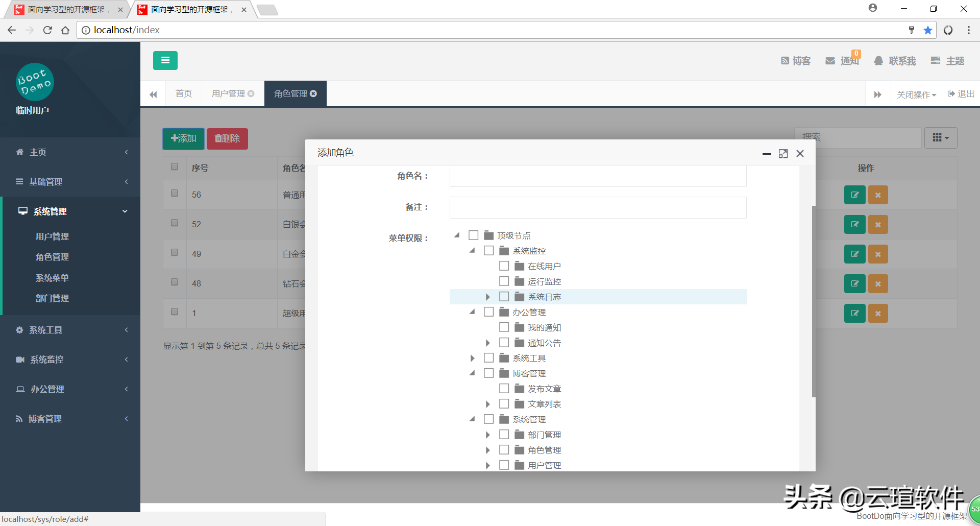This screenshot has height=526, width=980.
Task: Collapse the 博客管理 tree node in dialog
Action: tap(472, 373)
